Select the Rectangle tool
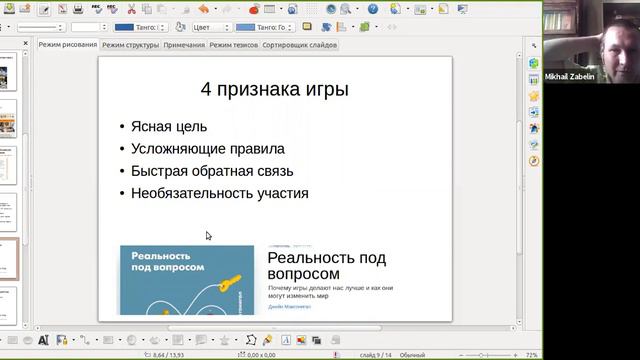The image size is (640, 360). (x=12, y=340)
